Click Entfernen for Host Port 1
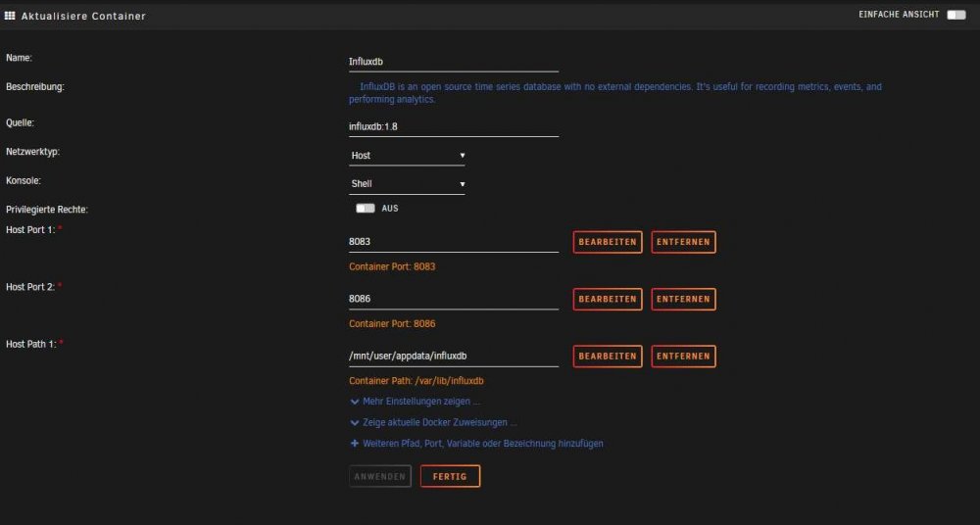 684,242
